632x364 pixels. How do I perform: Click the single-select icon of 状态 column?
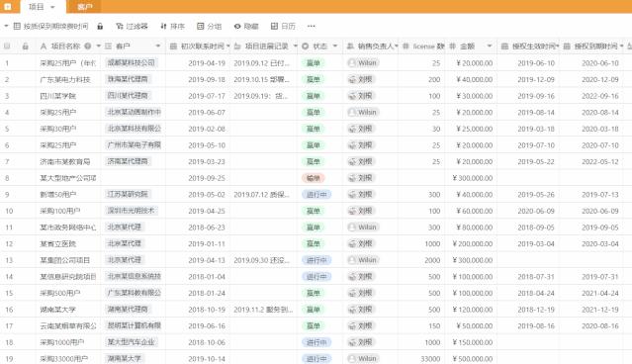tap(305, 46)
